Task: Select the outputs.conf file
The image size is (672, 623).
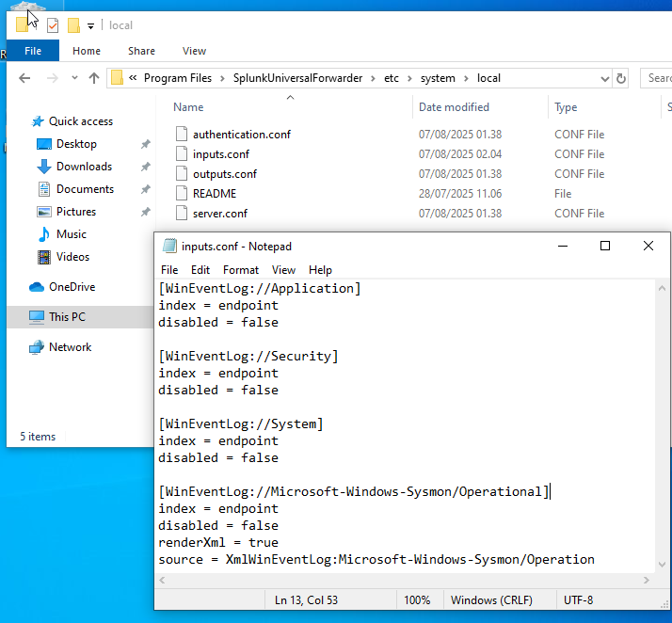Action: [x=225, y=174]
